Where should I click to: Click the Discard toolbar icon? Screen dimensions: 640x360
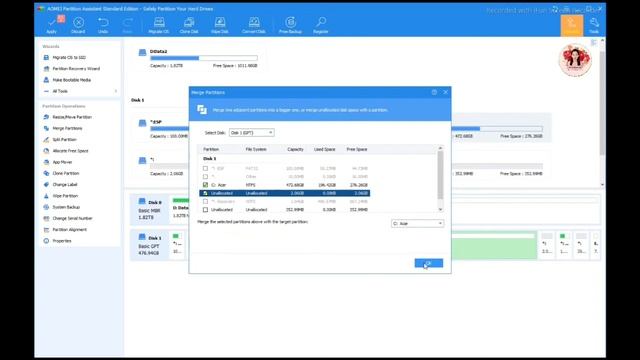78,25
